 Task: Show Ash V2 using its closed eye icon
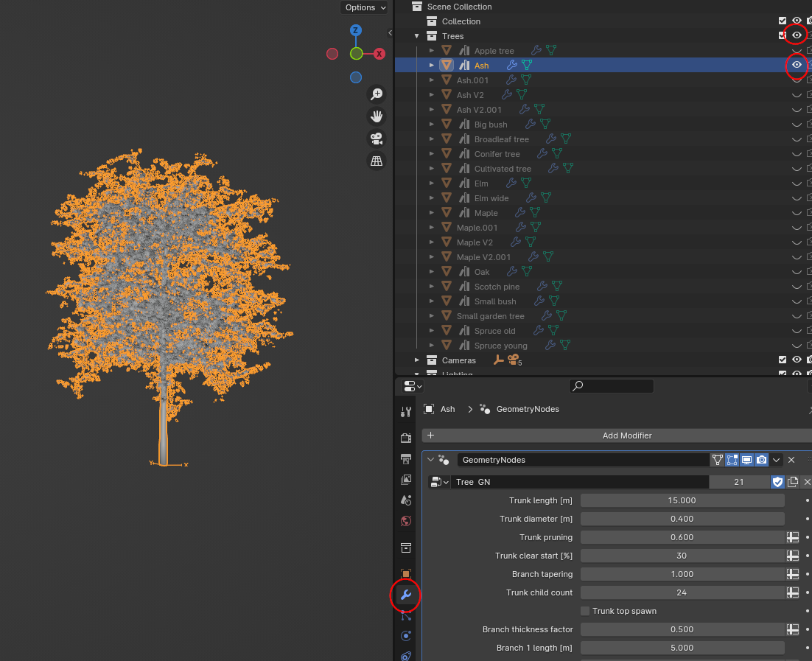[797, 95]
